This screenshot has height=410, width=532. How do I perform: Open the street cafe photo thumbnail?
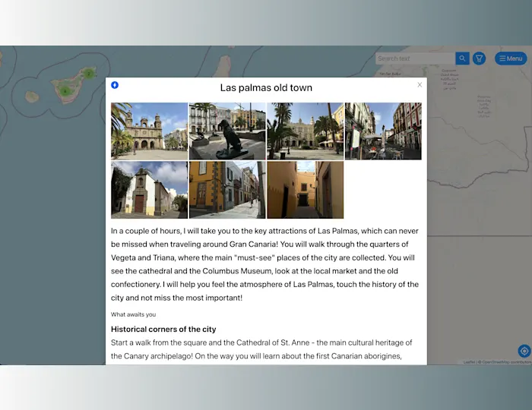(x=383, y=131)
